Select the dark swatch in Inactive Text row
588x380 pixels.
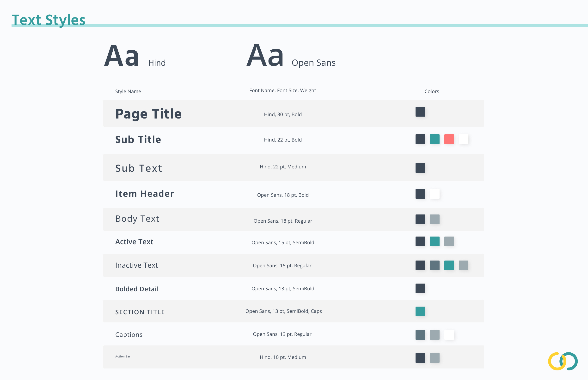tap(420, 266)
